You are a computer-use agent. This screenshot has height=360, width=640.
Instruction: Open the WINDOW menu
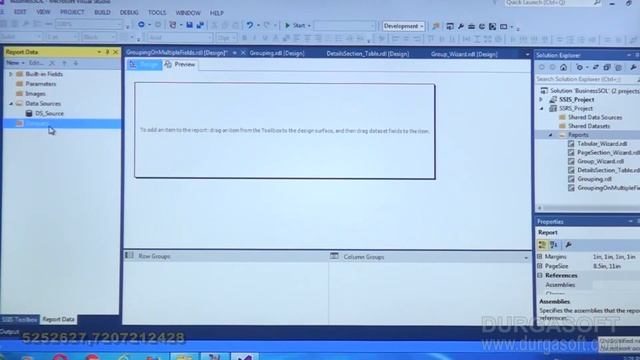click(188, 13)
